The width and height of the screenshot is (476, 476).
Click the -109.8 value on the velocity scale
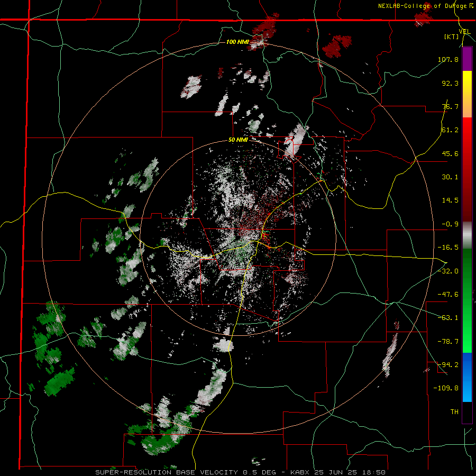[x=446, y=388]
